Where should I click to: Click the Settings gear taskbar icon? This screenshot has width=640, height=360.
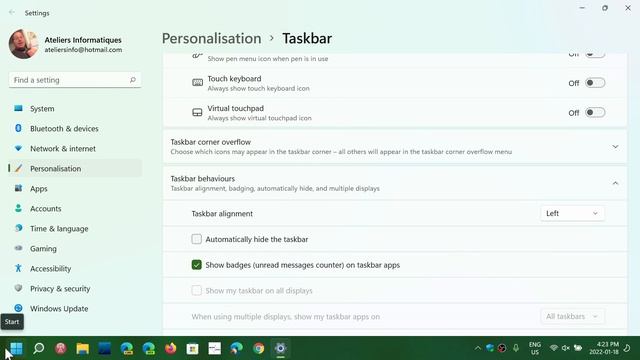(280, 348)
